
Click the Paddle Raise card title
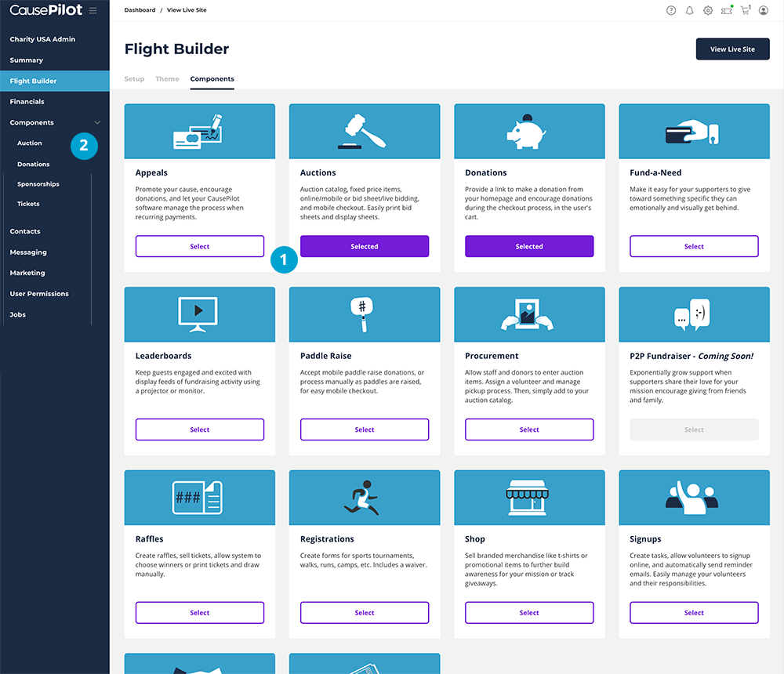coord(325,356)
